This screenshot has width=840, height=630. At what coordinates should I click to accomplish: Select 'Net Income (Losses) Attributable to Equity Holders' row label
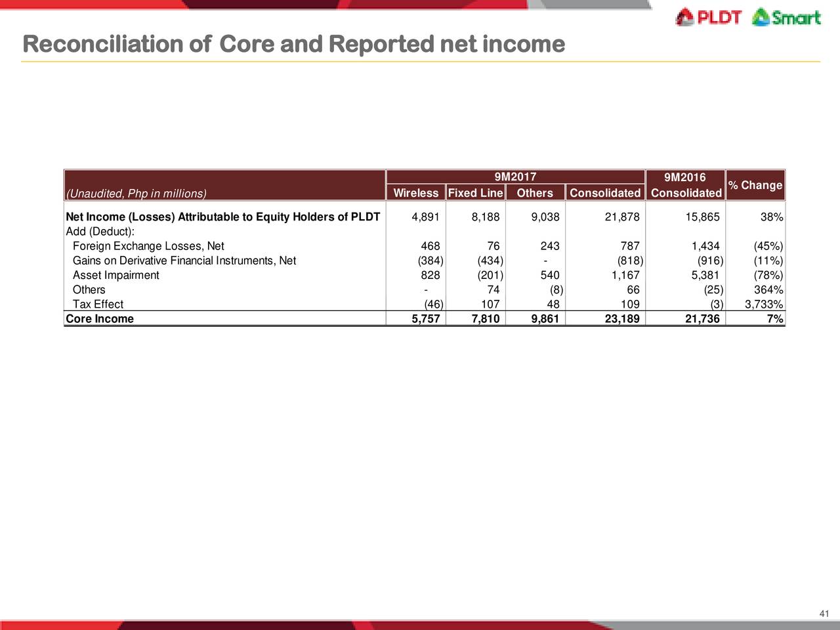(x=223, y=217)
